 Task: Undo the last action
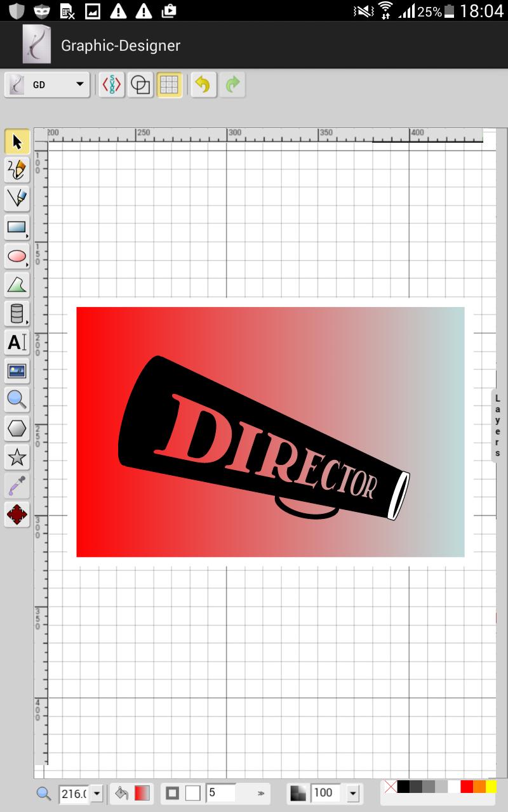tap(203, 85)
